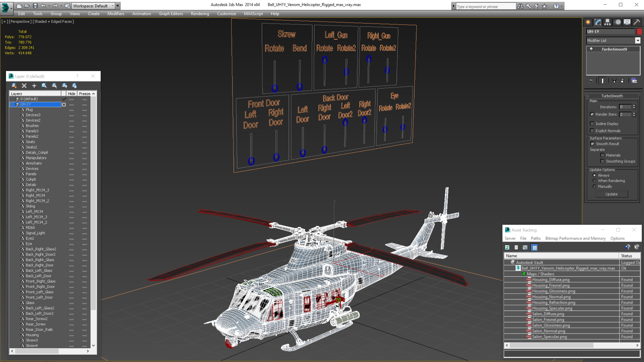Select Manually update option
Viewport: 644px width, 362px height.
[x=594, y=186]
